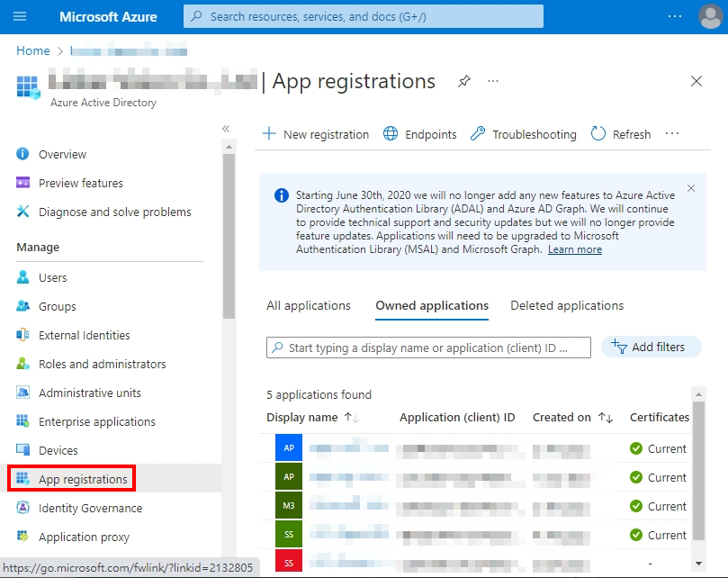Viewport: 728px width, 578px height.
Task: Open the command bar overflow ellipsis
Action: pos(672,134)
